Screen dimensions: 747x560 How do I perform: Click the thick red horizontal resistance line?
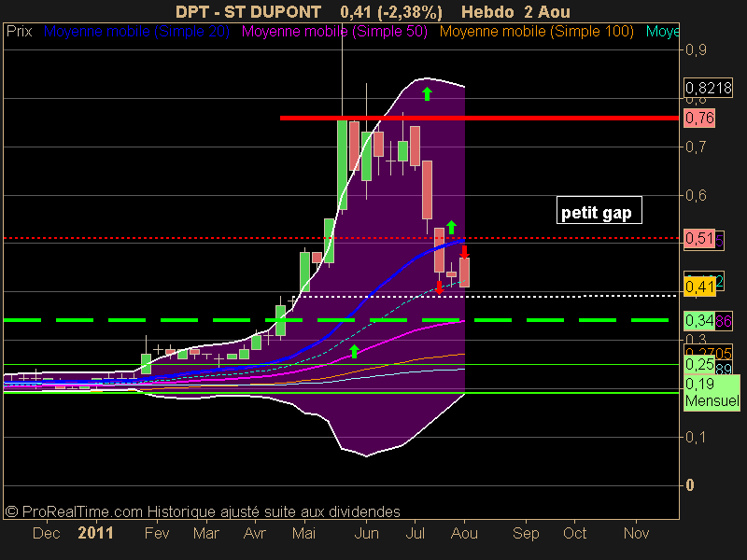pyautogui.click(x=479, y=118)
